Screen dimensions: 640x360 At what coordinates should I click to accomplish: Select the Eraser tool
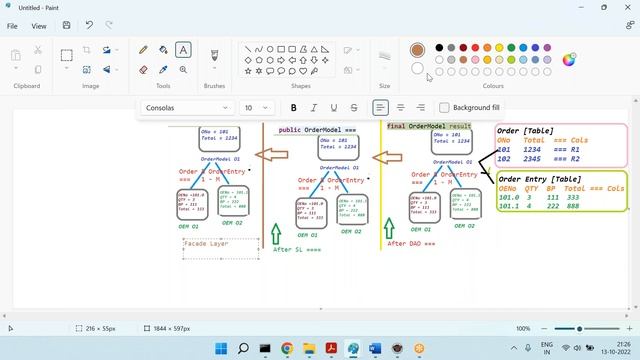143,70
